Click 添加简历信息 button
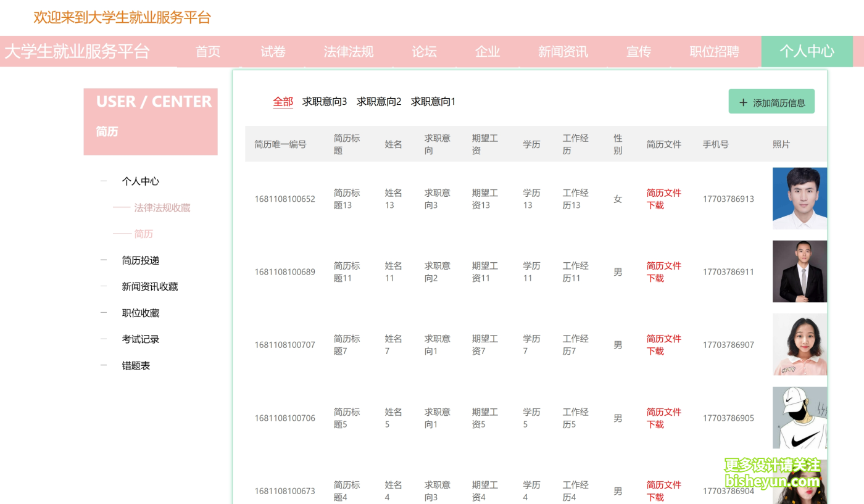The width and height of the screenshot is (864, 504). click(771, 102)
